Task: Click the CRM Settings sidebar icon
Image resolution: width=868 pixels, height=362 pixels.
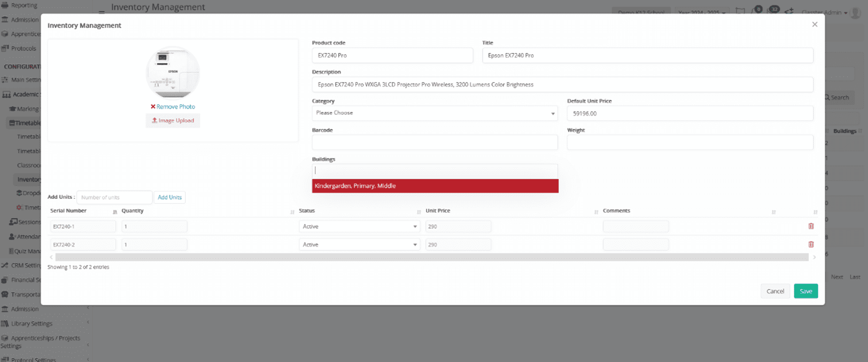Action: [5, 265]
